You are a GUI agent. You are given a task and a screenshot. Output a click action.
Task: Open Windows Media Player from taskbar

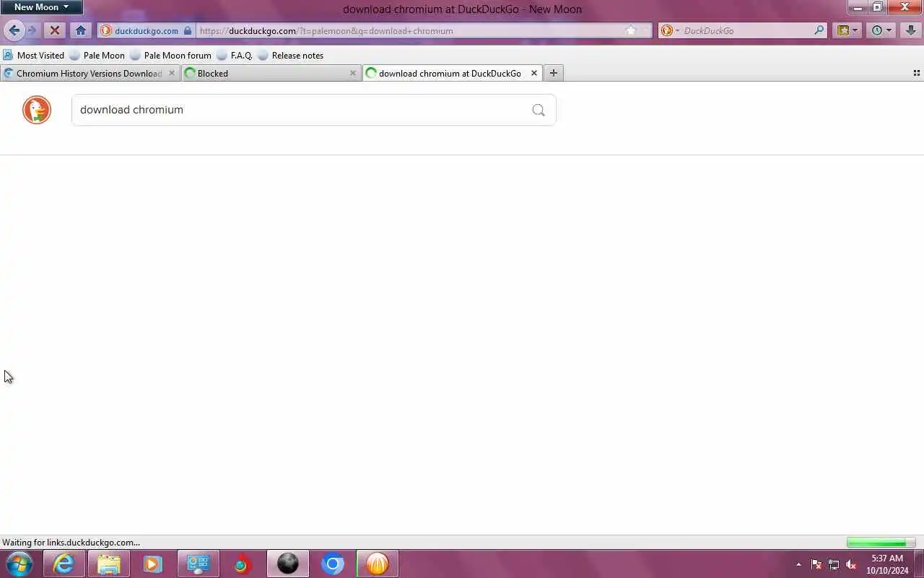153,564
